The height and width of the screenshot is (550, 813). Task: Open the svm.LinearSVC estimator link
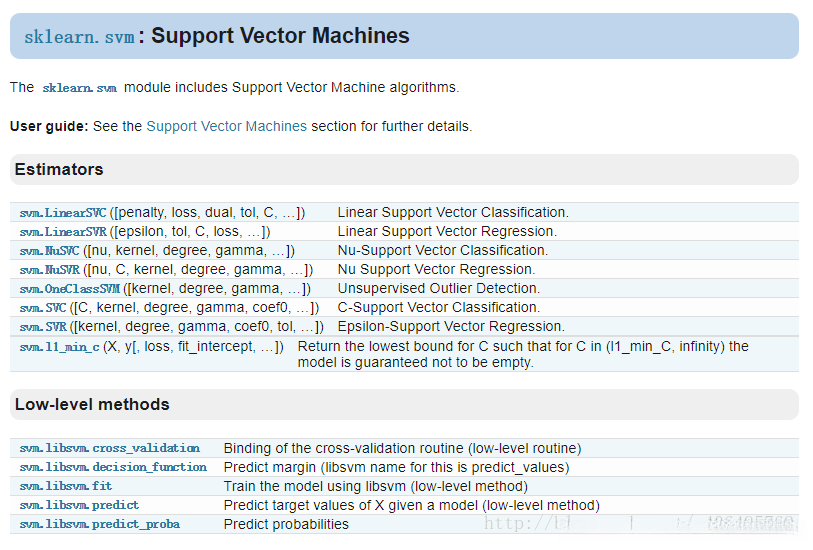pyautogui.click(x=63, y=213)
